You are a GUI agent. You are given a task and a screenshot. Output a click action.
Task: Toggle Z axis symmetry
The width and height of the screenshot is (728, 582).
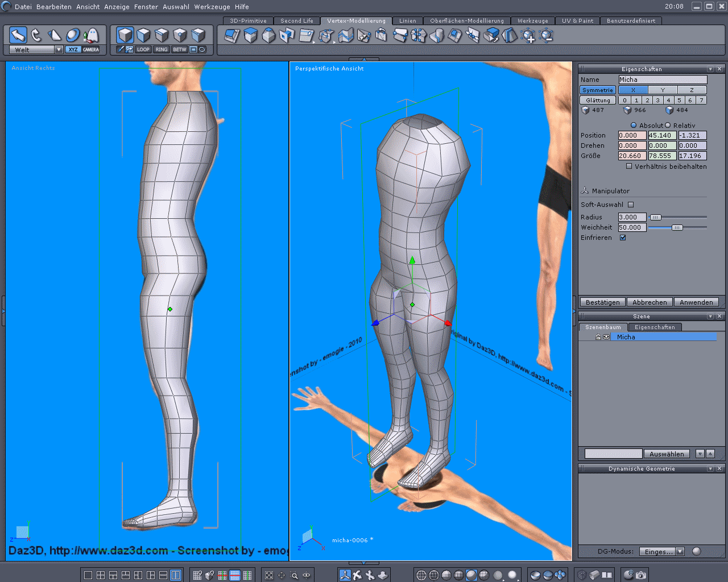click(692, 90)
